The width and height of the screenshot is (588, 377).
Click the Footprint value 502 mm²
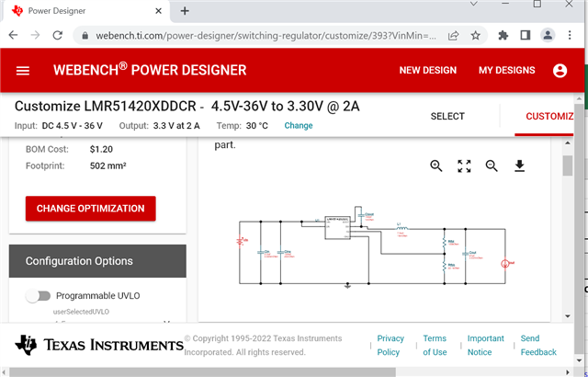(108, 166)
